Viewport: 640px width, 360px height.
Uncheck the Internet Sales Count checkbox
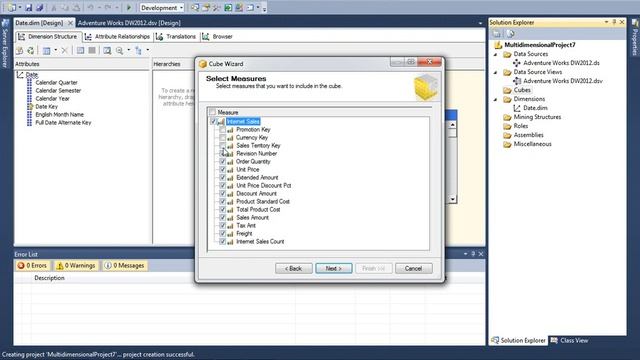click(222, 242)
